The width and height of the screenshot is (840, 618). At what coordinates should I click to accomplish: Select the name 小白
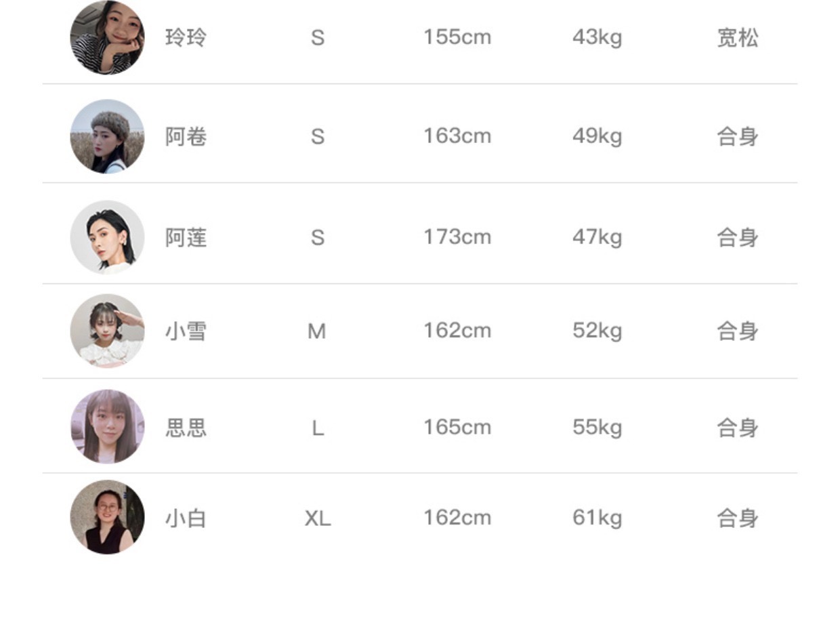186,518
